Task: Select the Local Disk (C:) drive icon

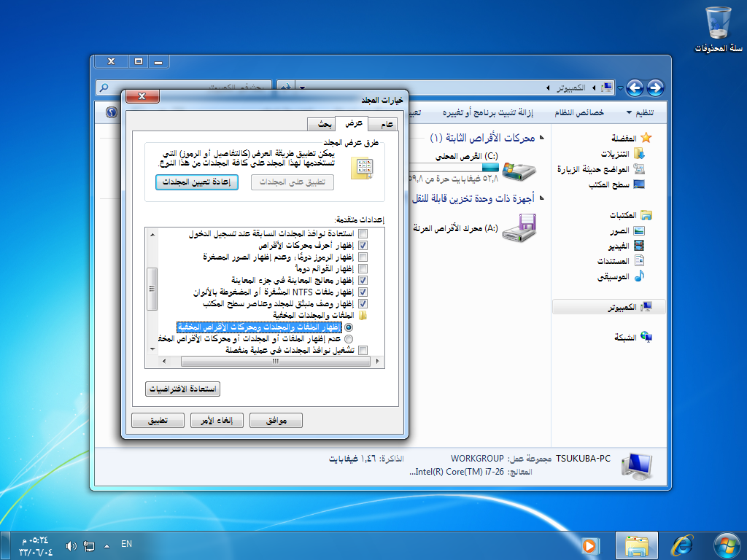Action: pos(519,171)
